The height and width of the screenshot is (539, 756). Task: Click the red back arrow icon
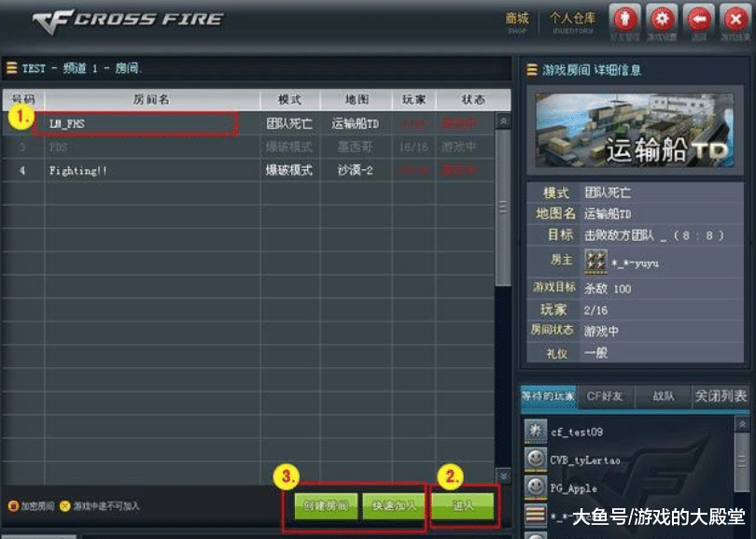click(x=699, y=20)
